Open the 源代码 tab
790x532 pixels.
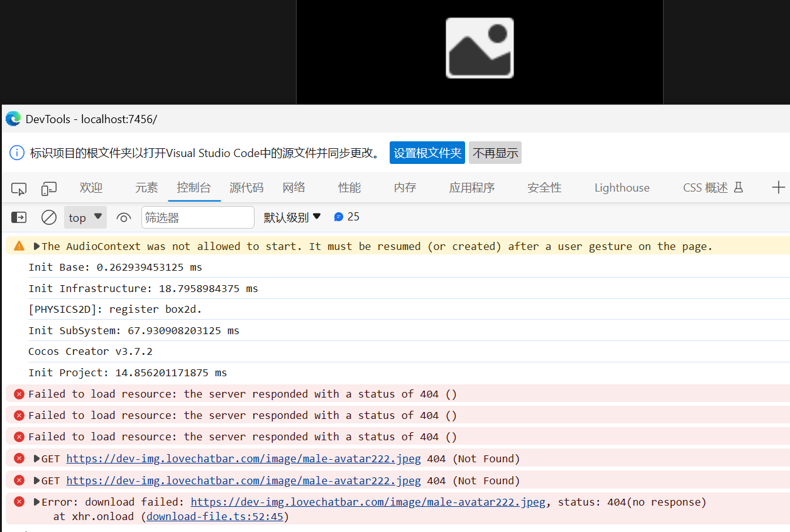[246, 187]
